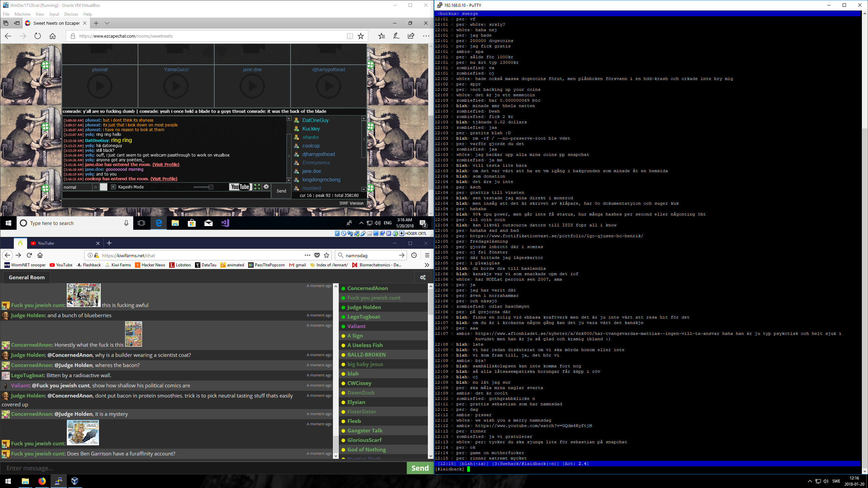The height and width of the screenshot is (488, 868).
Task: Click the 'Enter message...' field
Action: [203, 468]
